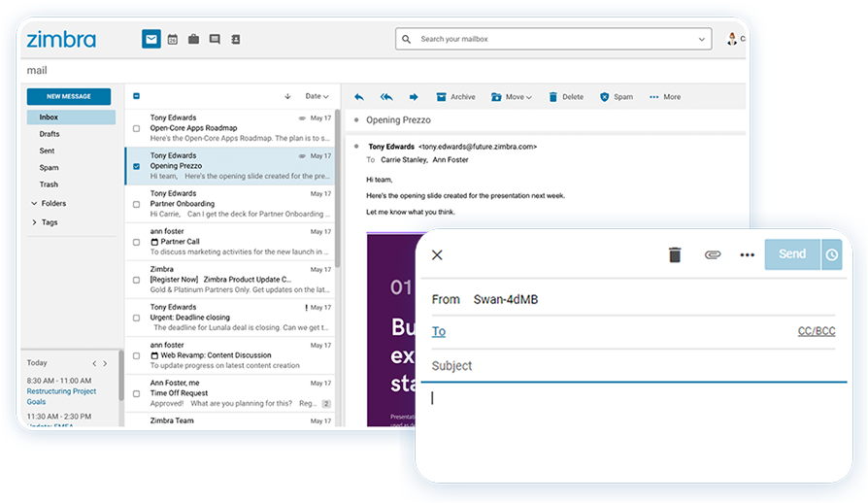Image resolution: width=868 pixels, height=503 pixels.
Task: Open the Zimbra Team email
Action: 230,420
